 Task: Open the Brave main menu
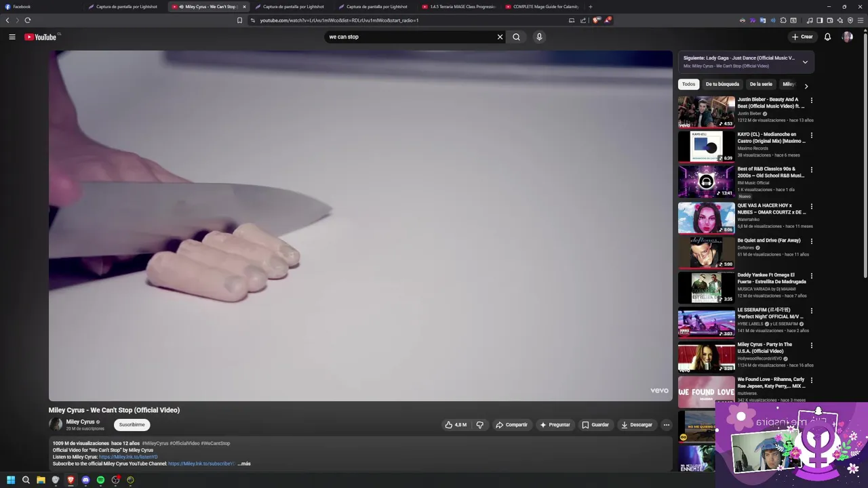click(861, 20)
